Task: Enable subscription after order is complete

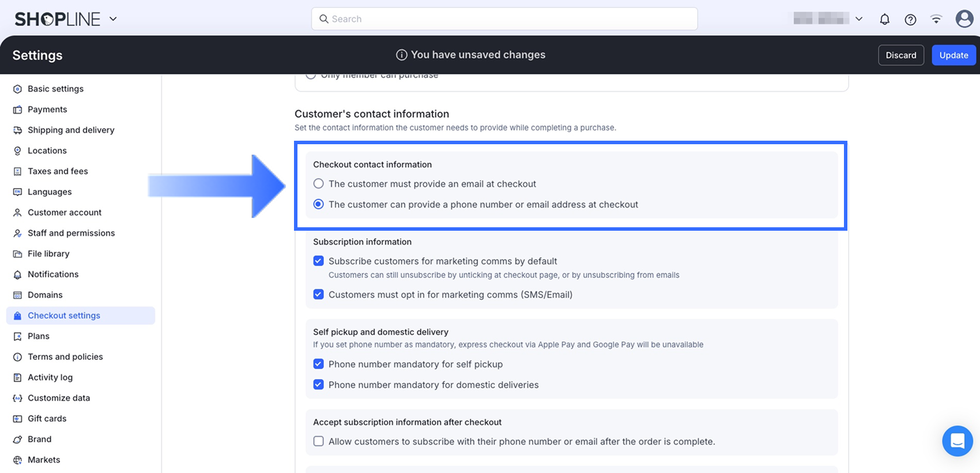Action: (318, 442)
